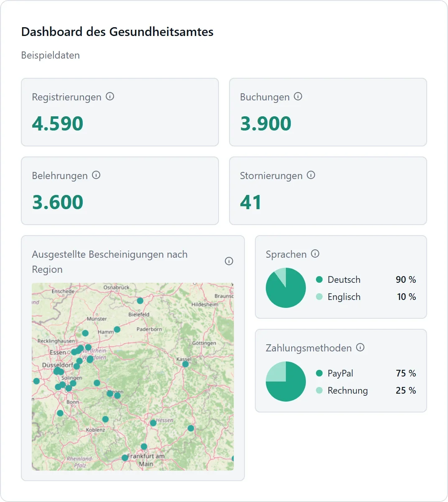
Task: Select the PayPal legend color dot
Action: pyautogui.click(x=319, y=373)
